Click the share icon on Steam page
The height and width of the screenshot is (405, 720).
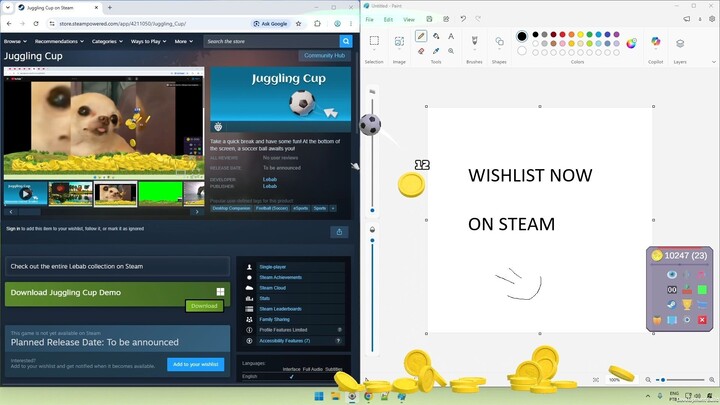click(x=339, y=232)
